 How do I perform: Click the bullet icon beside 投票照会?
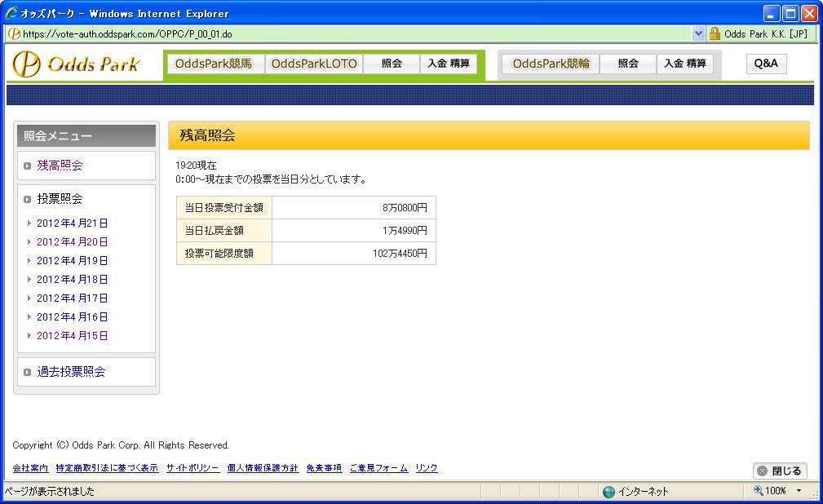pyautogui.click(x=27, y=199)
